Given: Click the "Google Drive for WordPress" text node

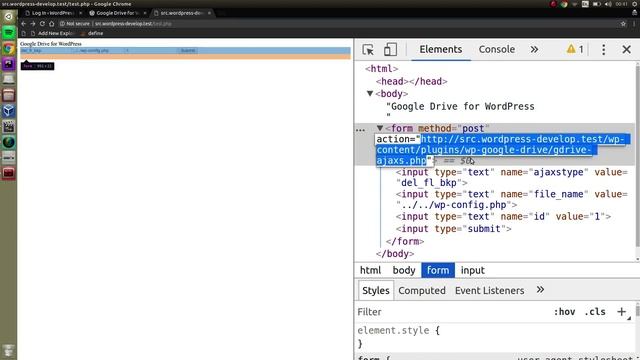Looking at the screenshot, I should click(x=460, y=106).
